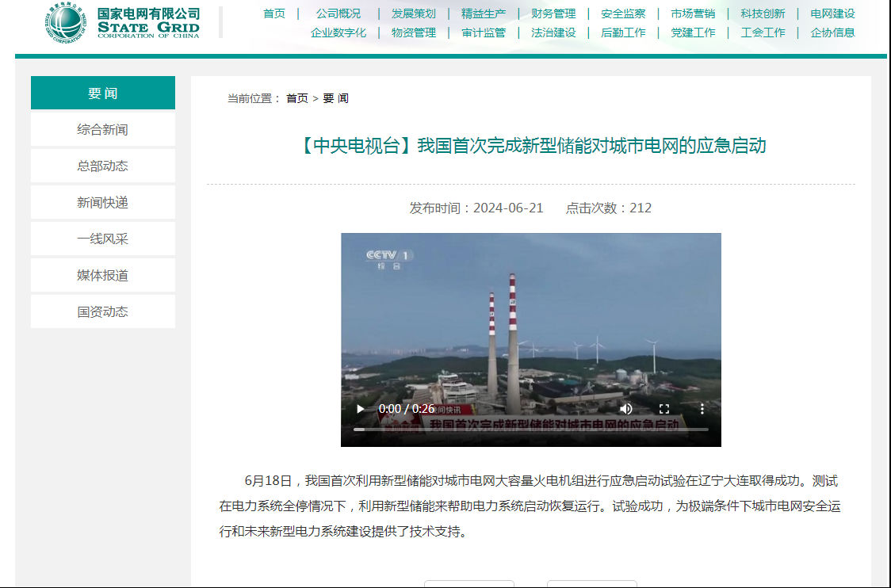This screenshot has height=588, width=891.
Task: Open 首页 in top navigation
Action: point(274,13)
